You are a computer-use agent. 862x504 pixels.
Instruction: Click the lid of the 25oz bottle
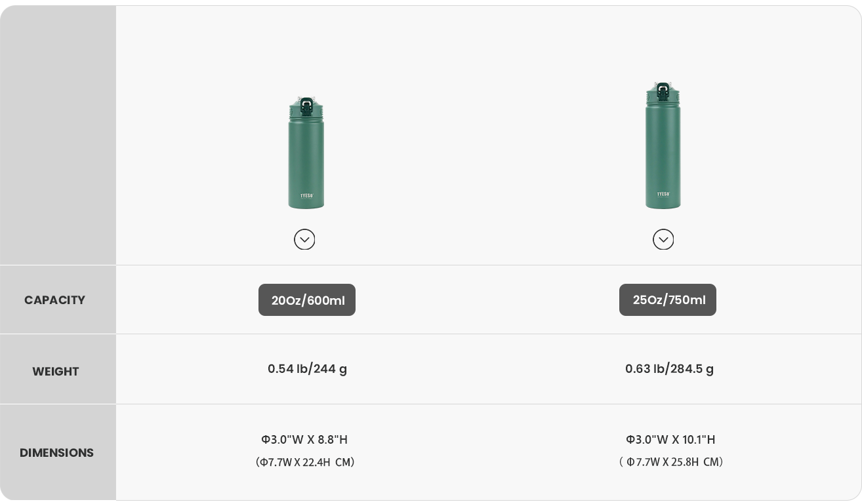coord(663,92)
